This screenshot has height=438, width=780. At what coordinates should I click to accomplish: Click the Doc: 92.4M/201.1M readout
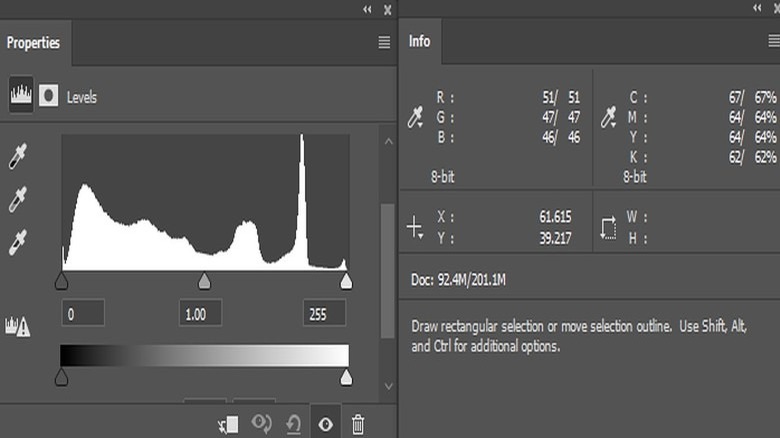tap(458, 280)
